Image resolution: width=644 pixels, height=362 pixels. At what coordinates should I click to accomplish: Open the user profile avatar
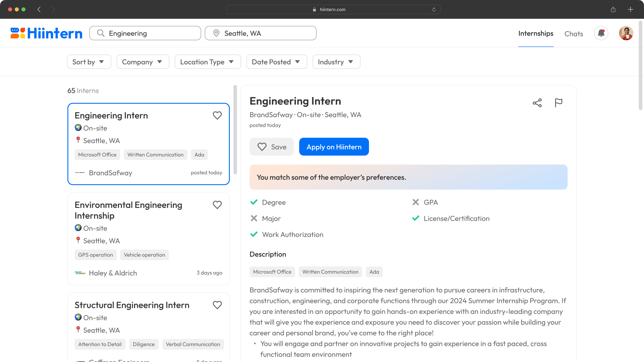pyautogui.click(x=626, y=33)
